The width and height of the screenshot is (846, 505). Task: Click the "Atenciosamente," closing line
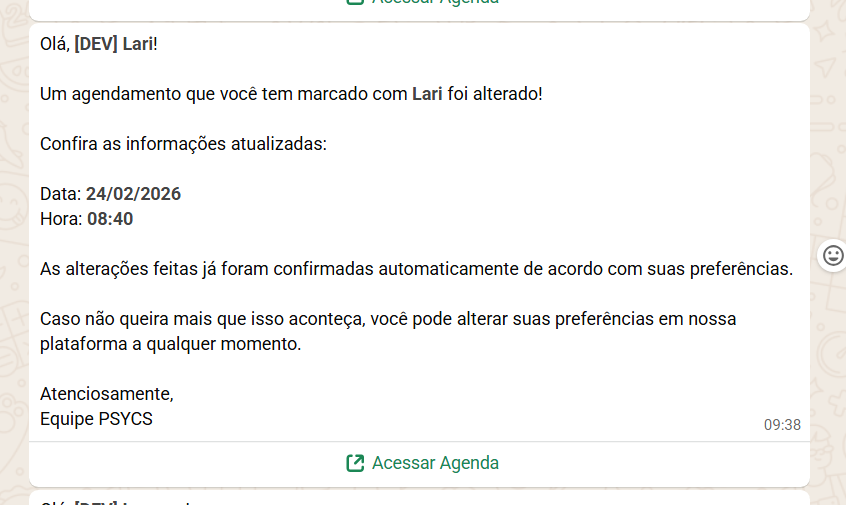point(106,394)
